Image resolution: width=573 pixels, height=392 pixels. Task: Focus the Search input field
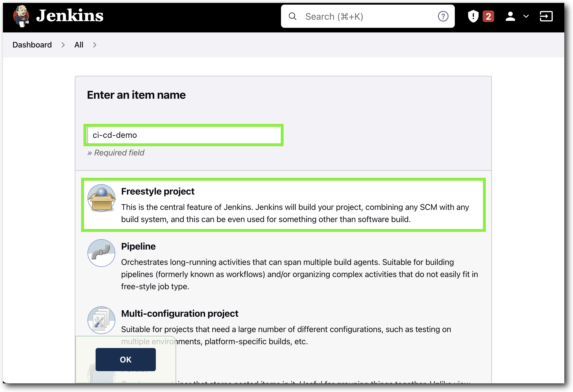click(368, 16)
